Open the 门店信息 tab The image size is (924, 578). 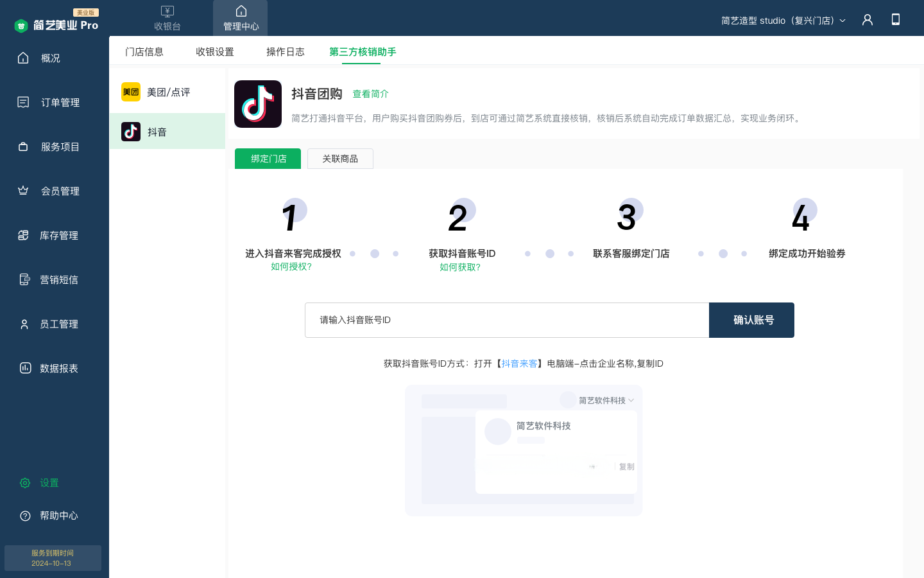coord(144,51)
